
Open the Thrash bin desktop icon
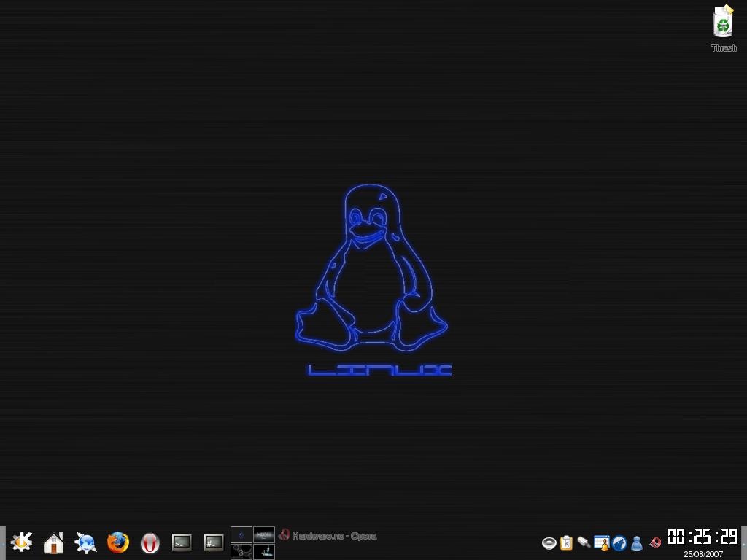723,28
